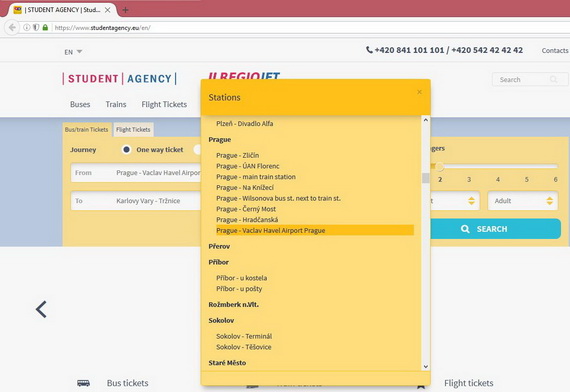The width and height of the screenshot is (570, 392).
Task: Click the previous slide chevron arrow
Action: [x=41, y=309]
